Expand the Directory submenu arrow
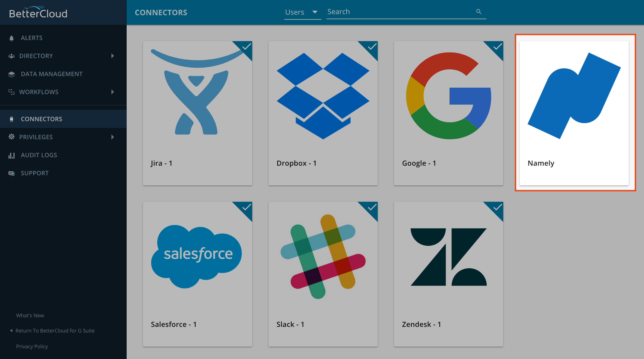The height and width of the screenshot is (359, 644). tap(113, 56)
